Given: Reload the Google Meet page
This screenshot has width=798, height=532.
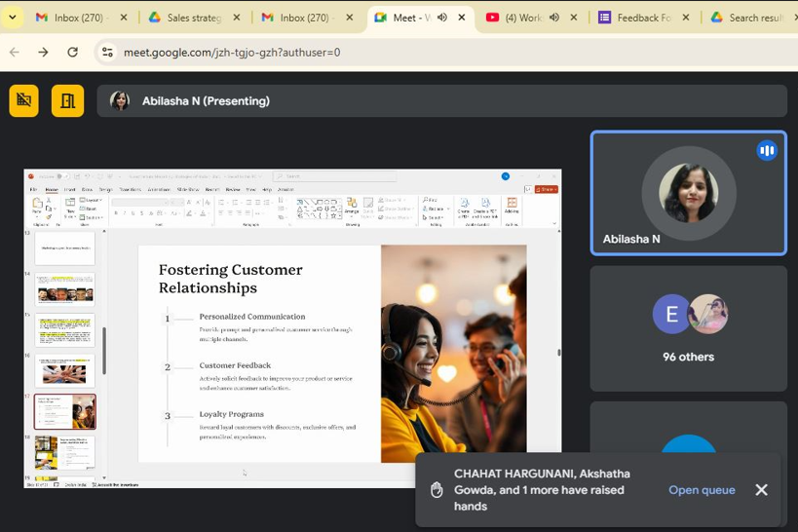Looking at the screenshot, I should point(73,52).
